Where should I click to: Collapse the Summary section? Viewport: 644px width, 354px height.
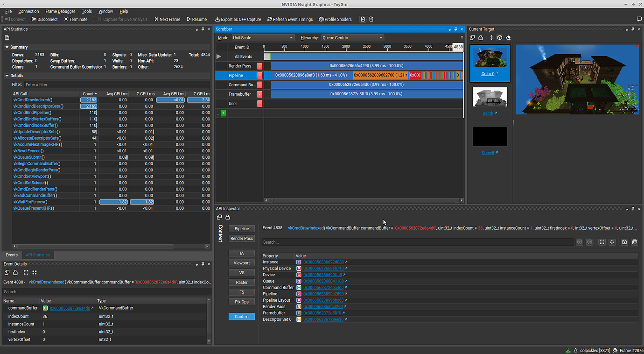[x=7, y=47]
